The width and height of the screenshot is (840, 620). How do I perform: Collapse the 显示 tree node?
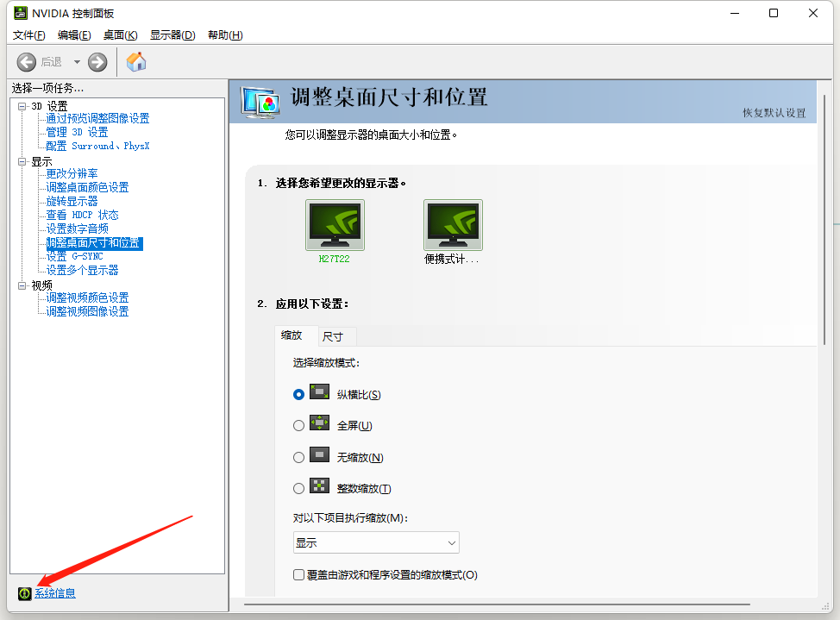22,161
